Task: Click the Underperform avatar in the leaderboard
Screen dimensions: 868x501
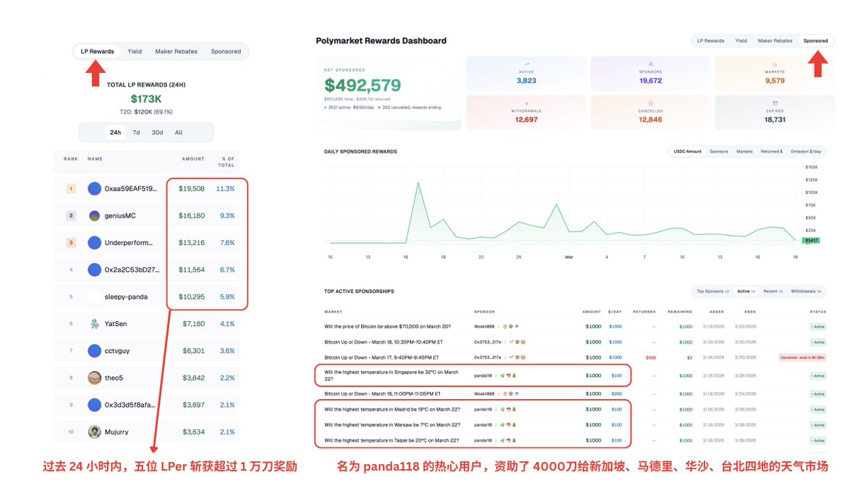Action: tap(94, 243)
